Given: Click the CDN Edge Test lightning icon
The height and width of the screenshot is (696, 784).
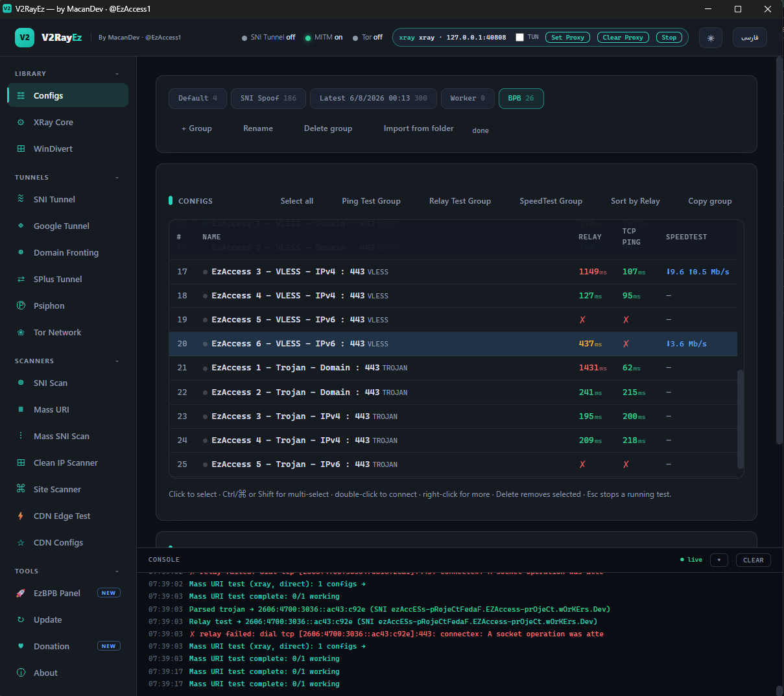Looking at the screenshot, I should 21,516.
